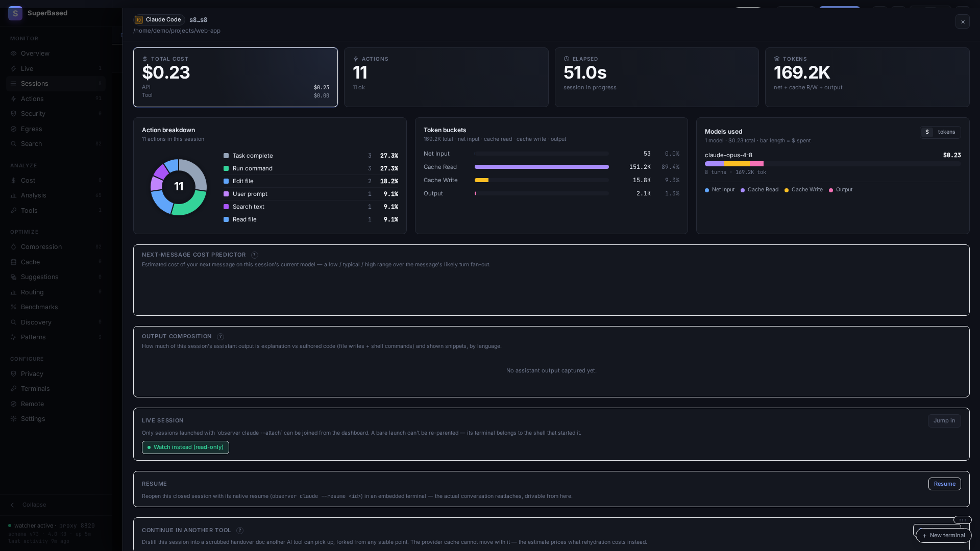Open Cache via its sidebar icon
The height and width of the screenshot is (551, 980).
[14, 262]
